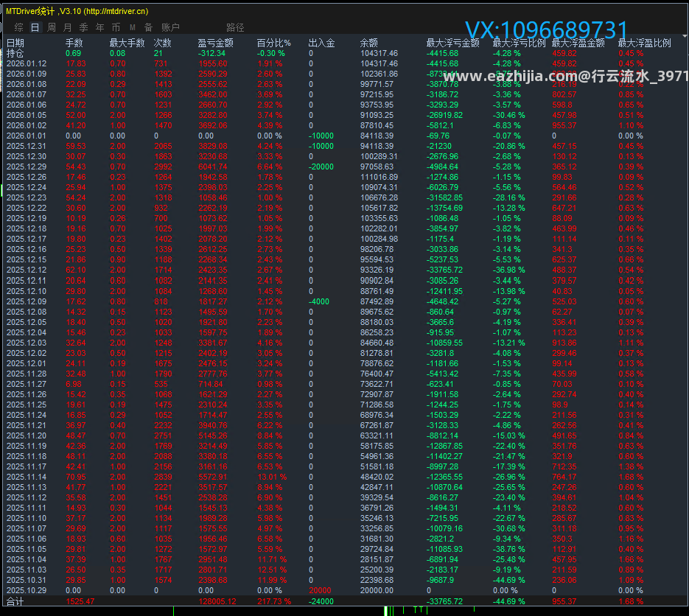
Task: Select the 2025.10.31 date row
Action: pos(27,580)
